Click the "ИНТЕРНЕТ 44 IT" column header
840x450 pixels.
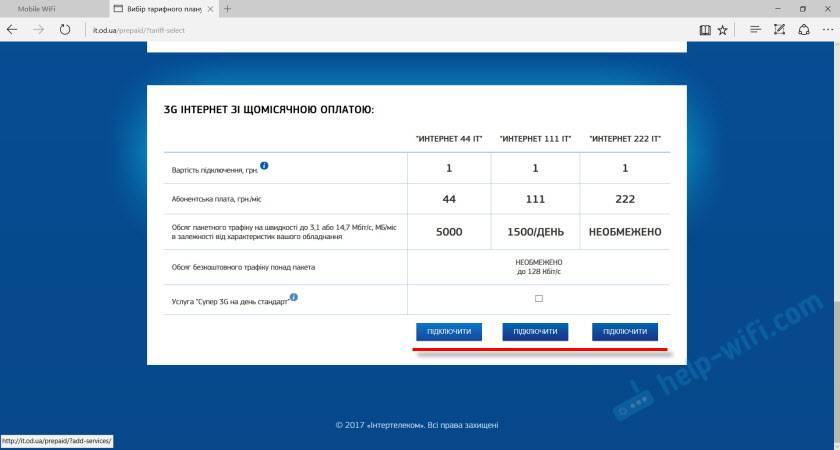[449, 139]
